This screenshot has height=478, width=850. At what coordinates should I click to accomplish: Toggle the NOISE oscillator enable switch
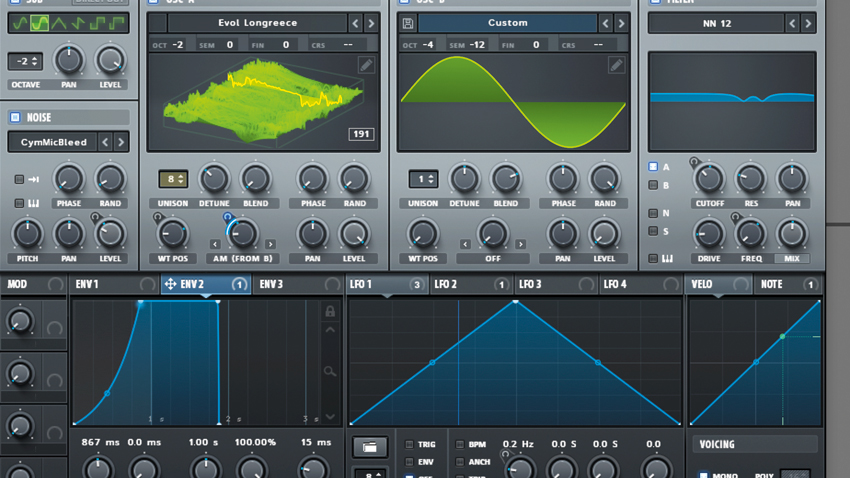(x=15, y=117)
